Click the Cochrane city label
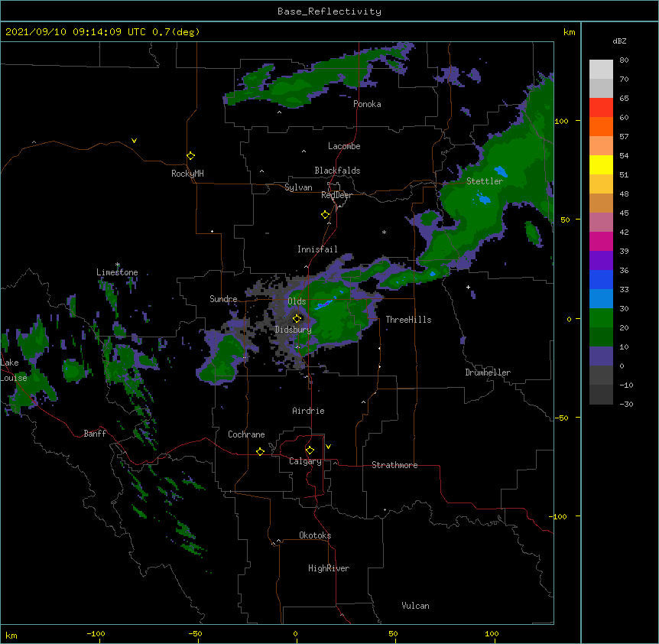 [246, 434]
